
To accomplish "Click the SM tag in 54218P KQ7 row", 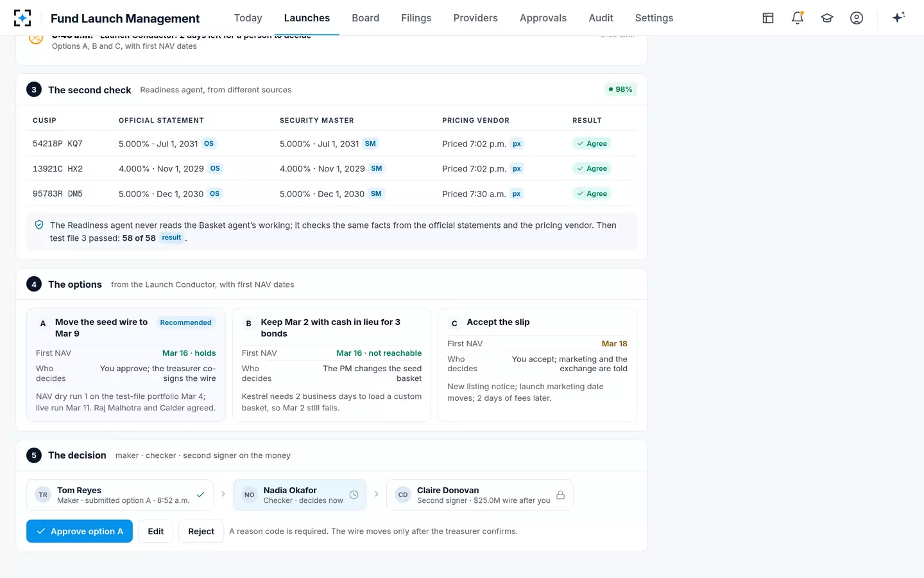I will (370, 144).
